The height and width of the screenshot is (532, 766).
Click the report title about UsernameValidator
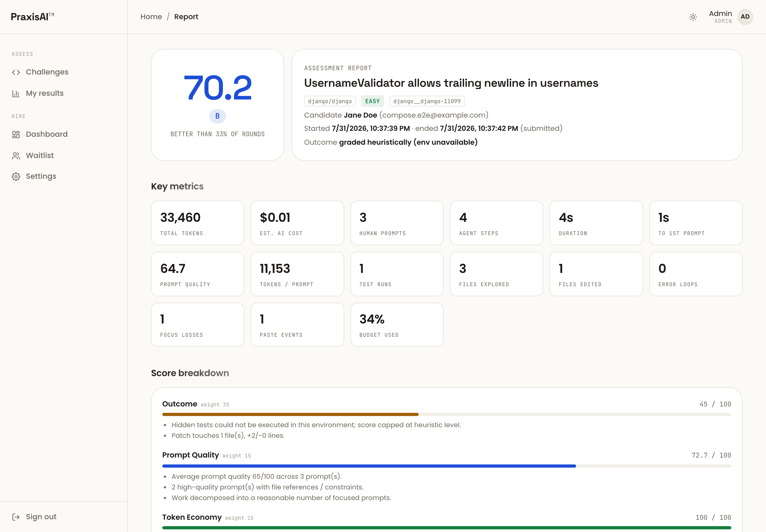451,83
